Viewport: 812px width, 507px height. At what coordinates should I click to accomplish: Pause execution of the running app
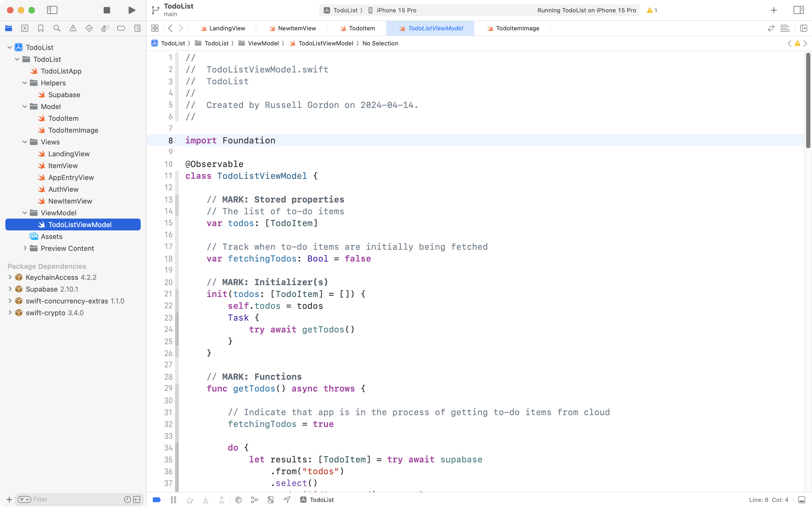tap(174, 499)
